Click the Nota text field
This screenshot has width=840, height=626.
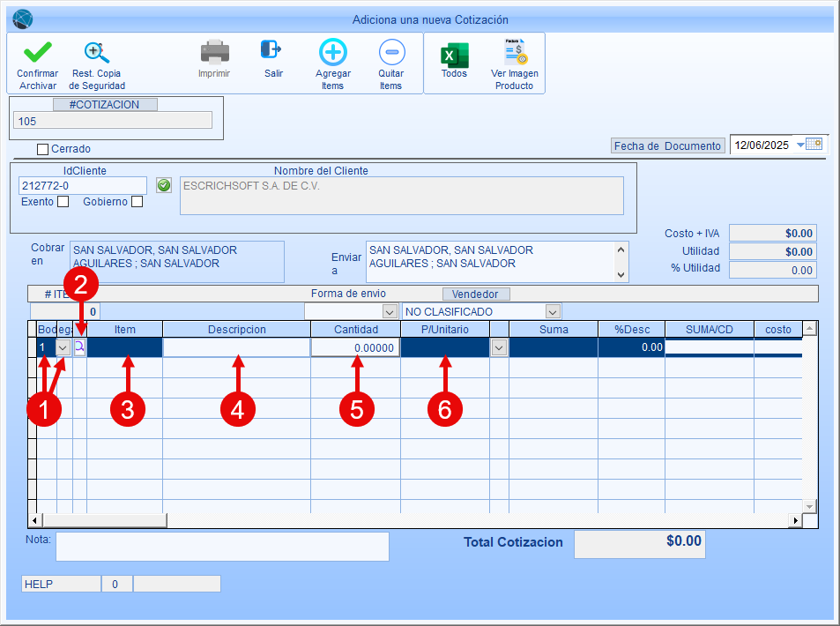click(222, 546)
